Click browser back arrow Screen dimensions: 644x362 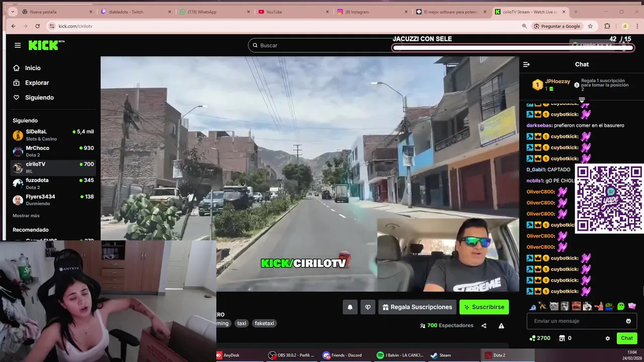[14, 26]
